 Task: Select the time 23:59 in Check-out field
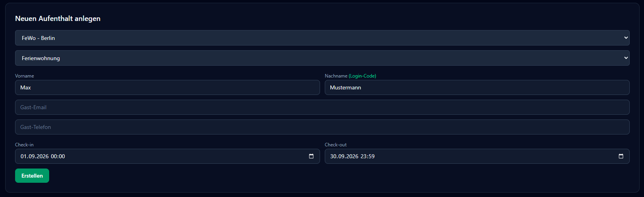click(368, 156)
